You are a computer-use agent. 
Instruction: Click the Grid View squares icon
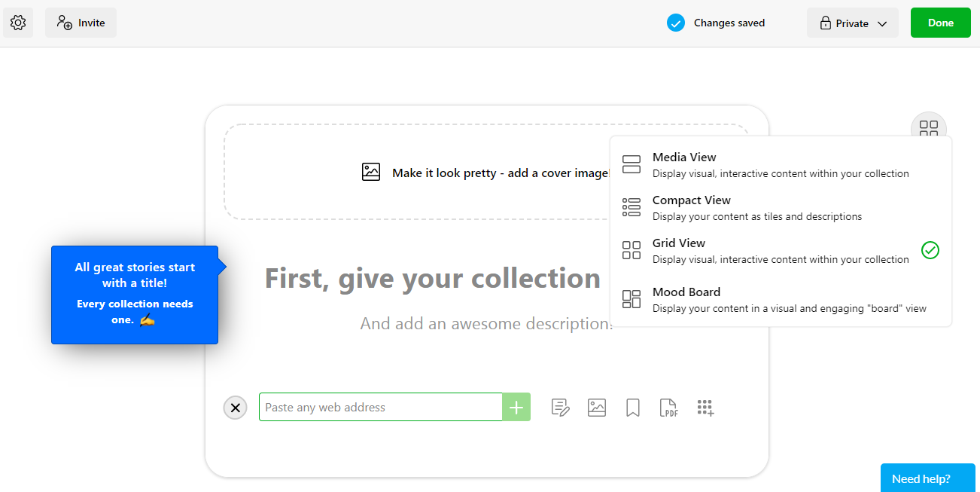632,250
